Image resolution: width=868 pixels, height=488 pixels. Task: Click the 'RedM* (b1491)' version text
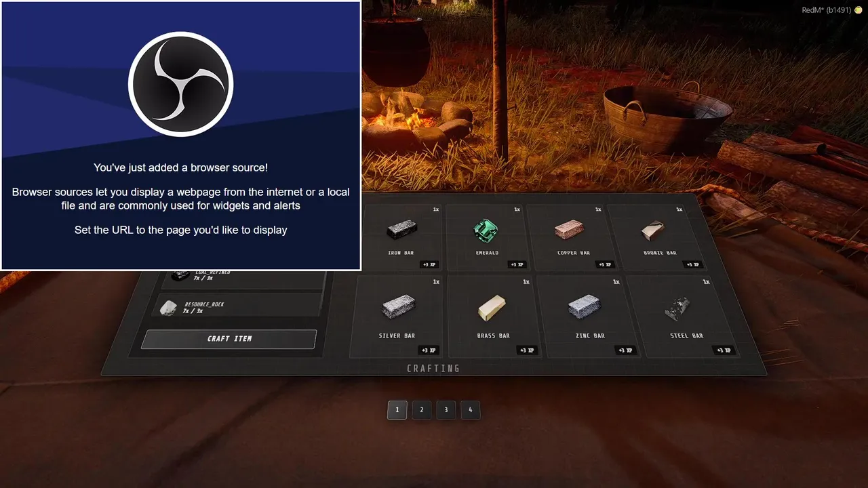click(x=827, y=10)
